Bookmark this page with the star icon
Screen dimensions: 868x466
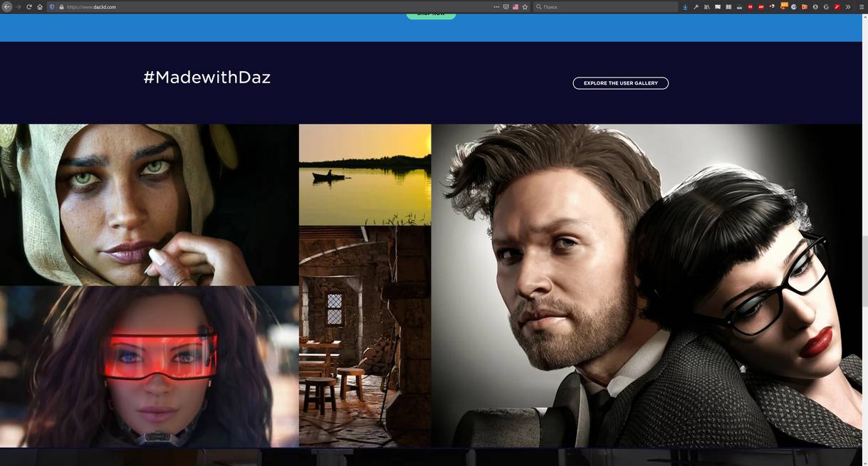(x=525, y=6)
